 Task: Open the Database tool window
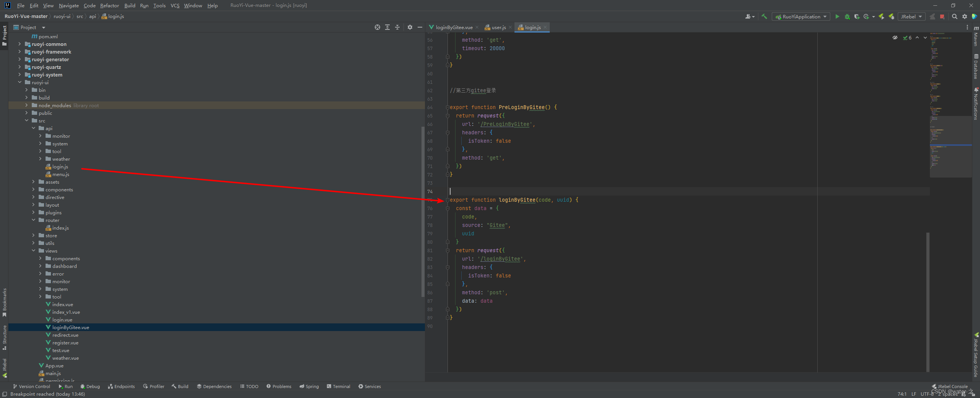[976, 66]
